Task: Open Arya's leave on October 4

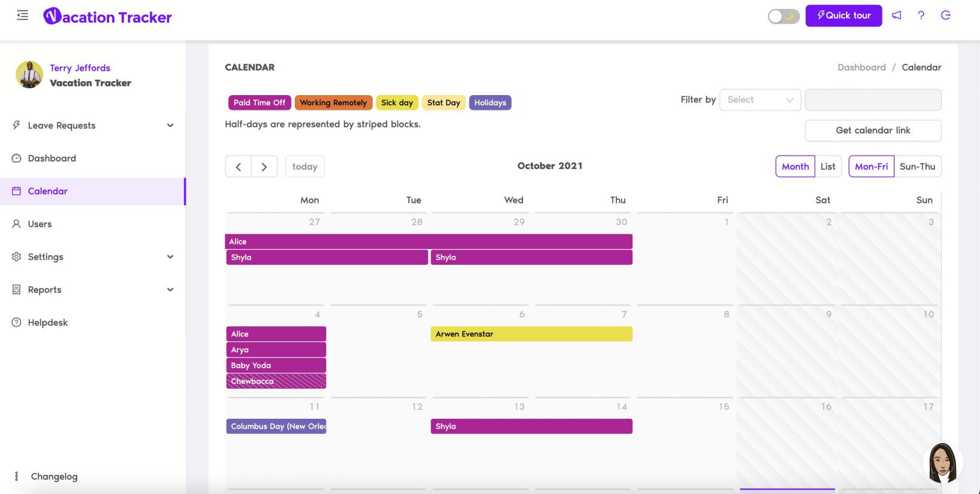Action: coord(276,350)
